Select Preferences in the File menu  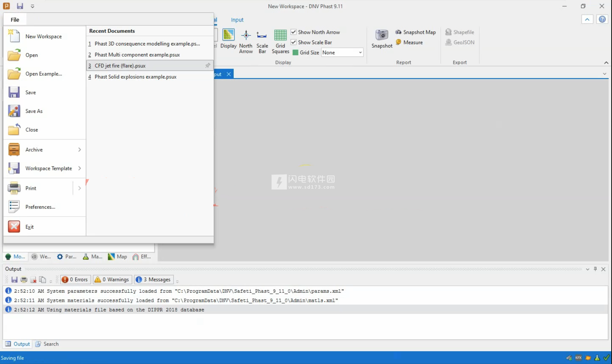pos(40,207)
